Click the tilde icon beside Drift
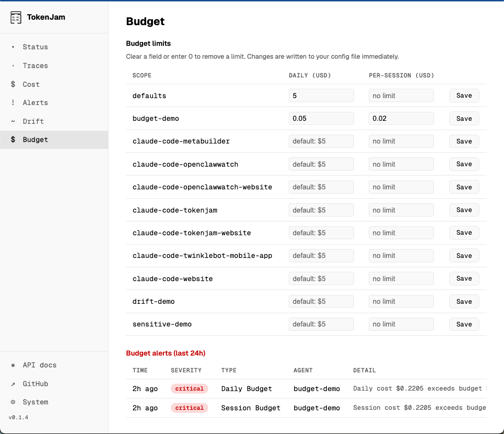The width and height of the screenshot is (504, 434). [x=13, y=121]
